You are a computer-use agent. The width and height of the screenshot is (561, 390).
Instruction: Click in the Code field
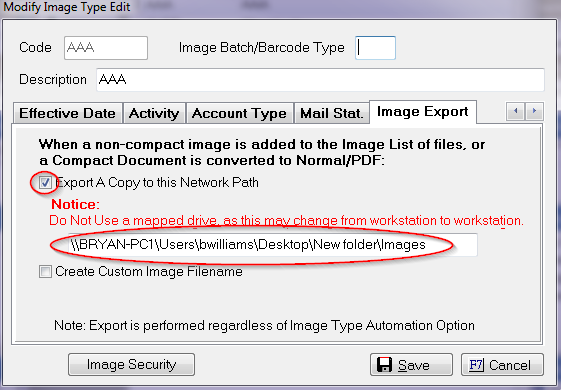pos(106,48)
